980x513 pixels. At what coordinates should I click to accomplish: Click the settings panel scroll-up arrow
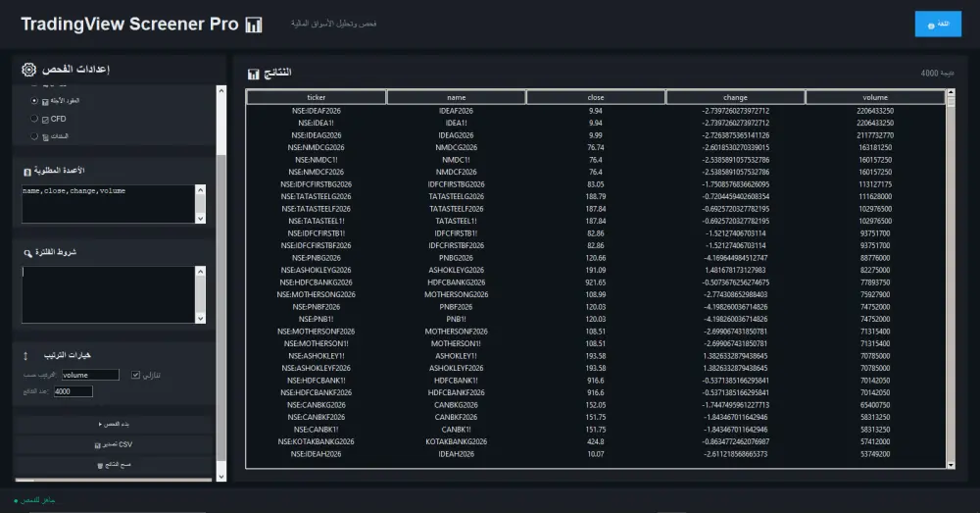point(221,90)
